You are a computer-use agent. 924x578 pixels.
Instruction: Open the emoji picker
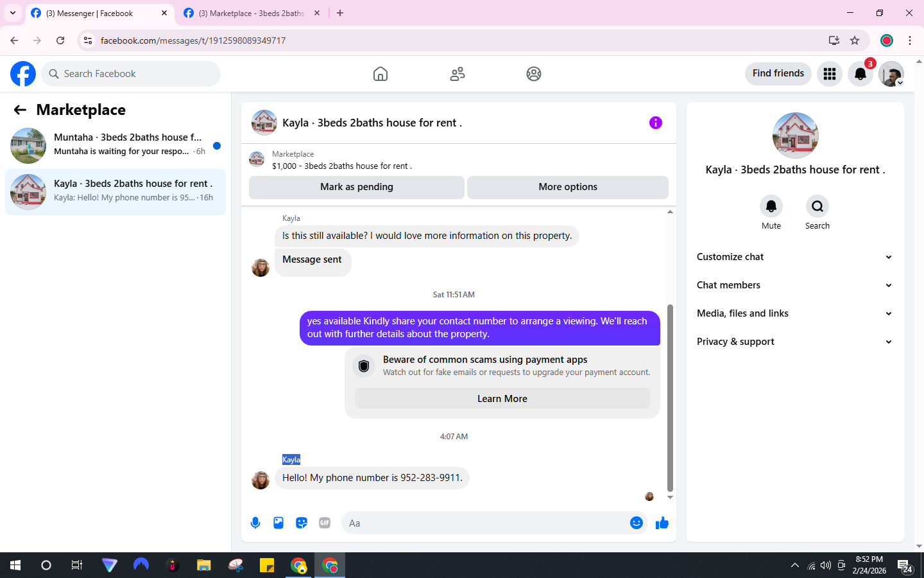637,523
